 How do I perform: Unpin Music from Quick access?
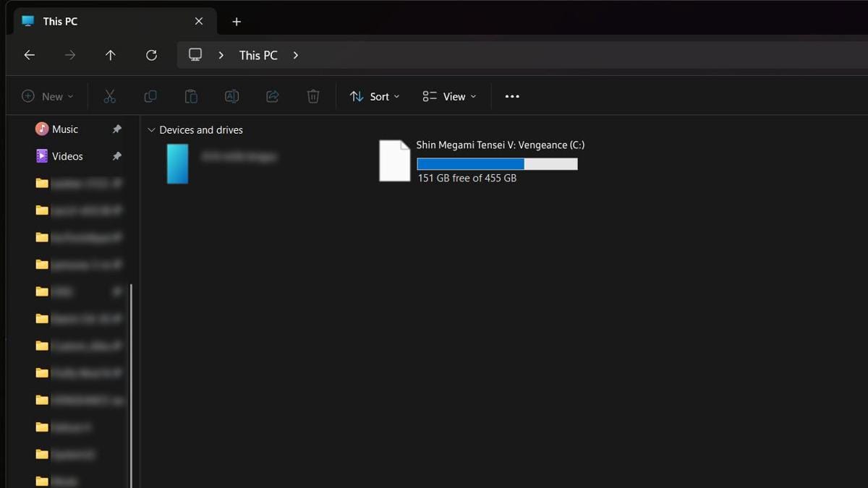(116, 129)
